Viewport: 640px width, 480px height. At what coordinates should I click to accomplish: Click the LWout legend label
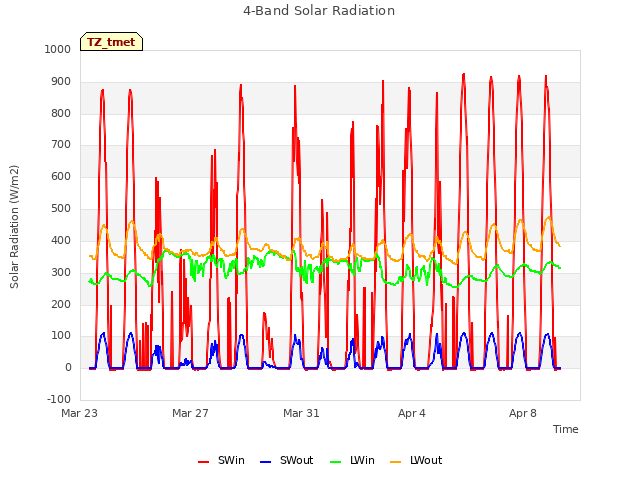click(x=426, y=460)
